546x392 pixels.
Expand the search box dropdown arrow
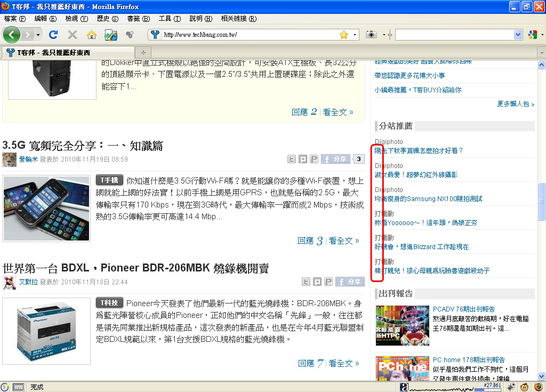tap(518, 35)
